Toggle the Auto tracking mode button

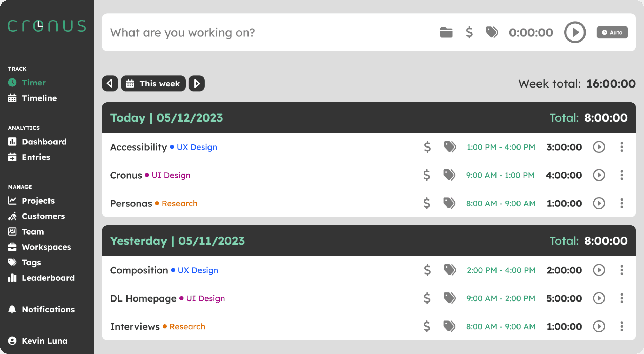point(612,32)
